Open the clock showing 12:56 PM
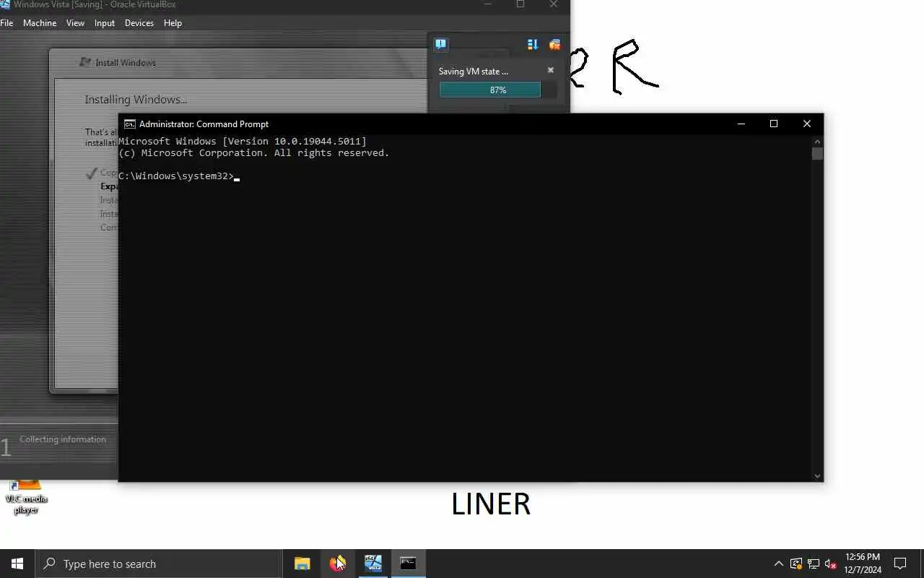Screen dimensions: 924x578 pos(863,564)
